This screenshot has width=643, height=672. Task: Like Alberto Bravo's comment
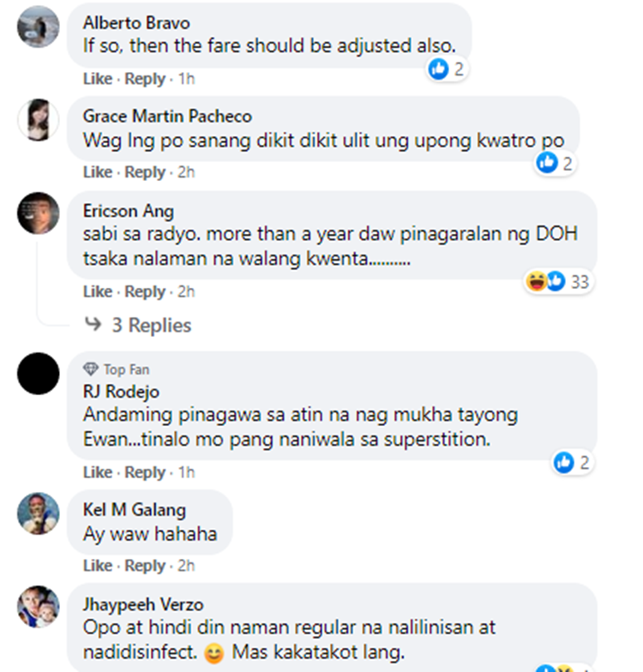pos(98,79)
